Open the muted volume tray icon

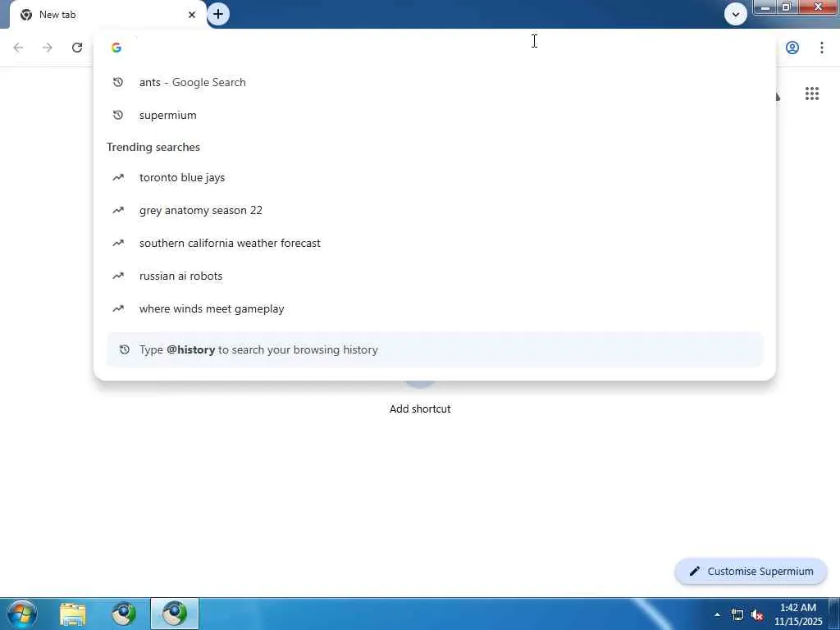[757, 615]
